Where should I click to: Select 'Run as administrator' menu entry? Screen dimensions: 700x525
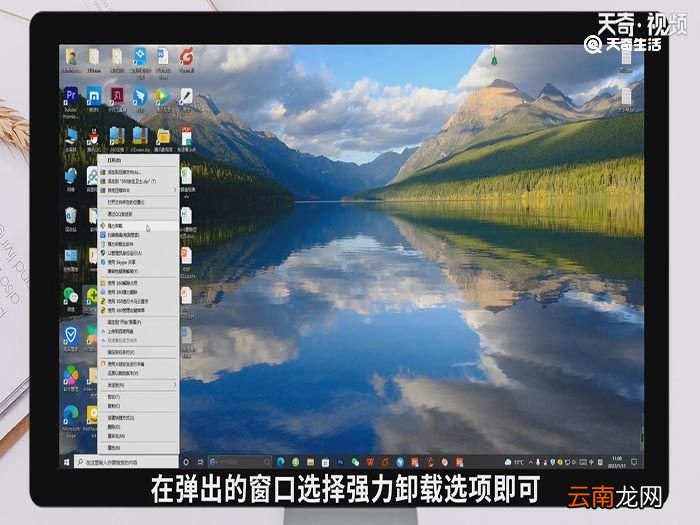click(x=138, y=253)
